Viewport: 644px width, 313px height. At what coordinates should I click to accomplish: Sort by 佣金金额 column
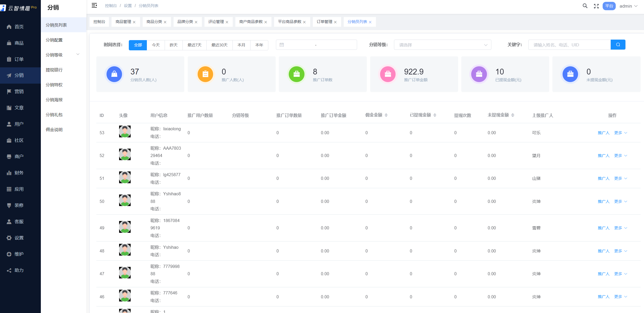pos(386,115)
